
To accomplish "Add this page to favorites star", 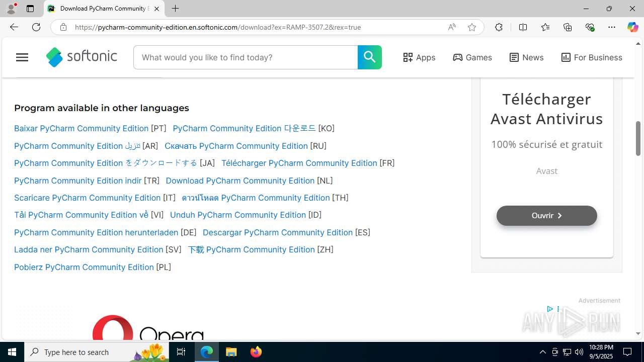I will point(472,27).
